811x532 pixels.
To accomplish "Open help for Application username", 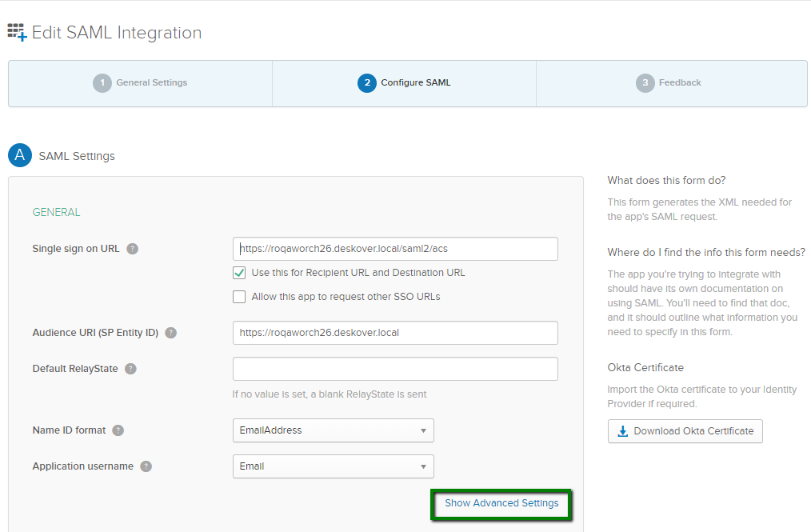I will coord(145,466).
